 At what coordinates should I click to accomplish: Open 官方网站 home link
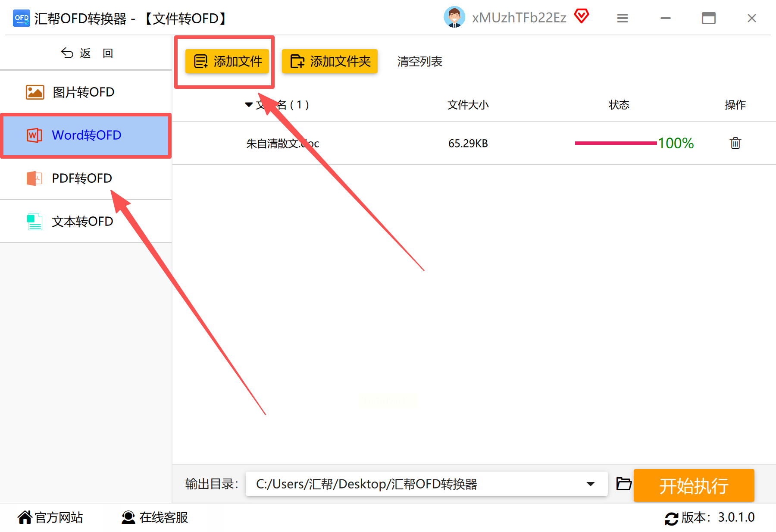point(50,517)
